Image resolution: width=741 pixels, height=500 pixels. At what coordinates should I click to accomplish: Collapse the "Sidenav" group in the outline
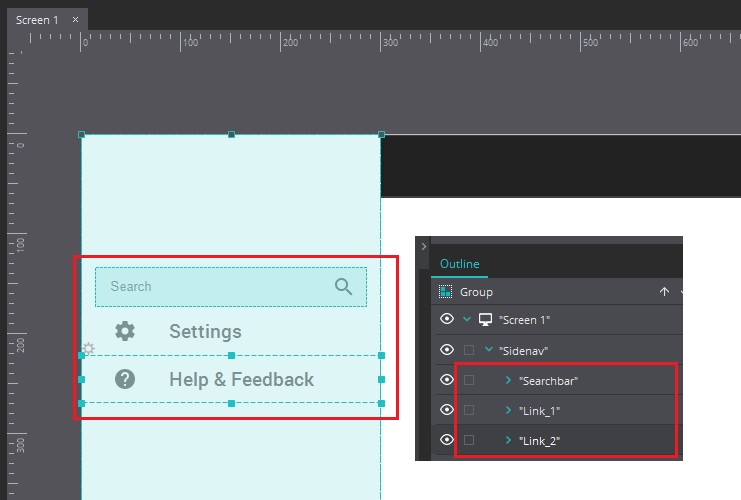pos(488,350)
